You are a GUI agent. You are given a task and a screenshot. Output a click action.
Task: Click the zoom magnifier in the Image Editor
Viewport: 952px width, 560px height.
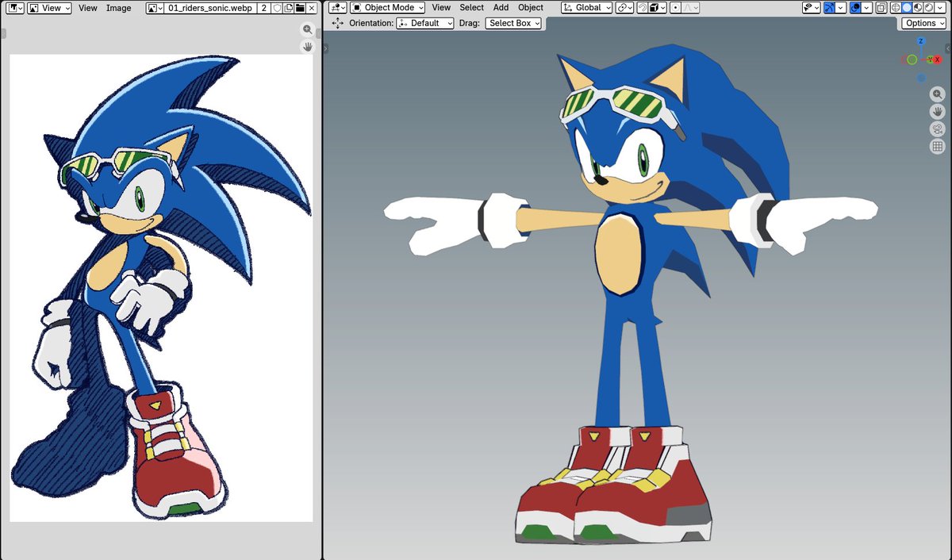[x=308, y=29]
